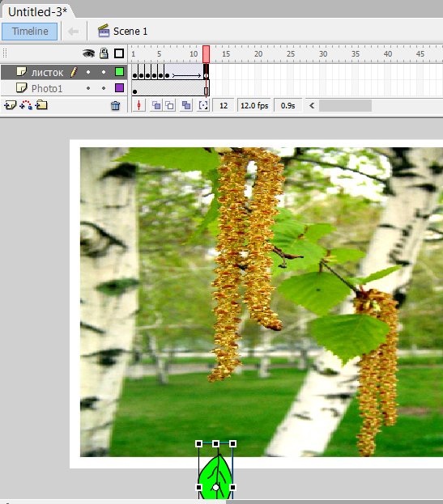Toggle visibility dot of листок layer
The width and height of the screenshot is (443, 504).
pyautogui.click(x=88, y=72)
